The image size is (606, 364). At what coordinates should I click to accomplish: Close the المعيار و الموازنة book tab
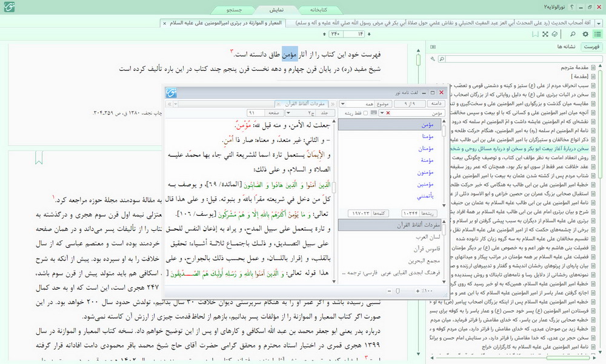[165, 23]
